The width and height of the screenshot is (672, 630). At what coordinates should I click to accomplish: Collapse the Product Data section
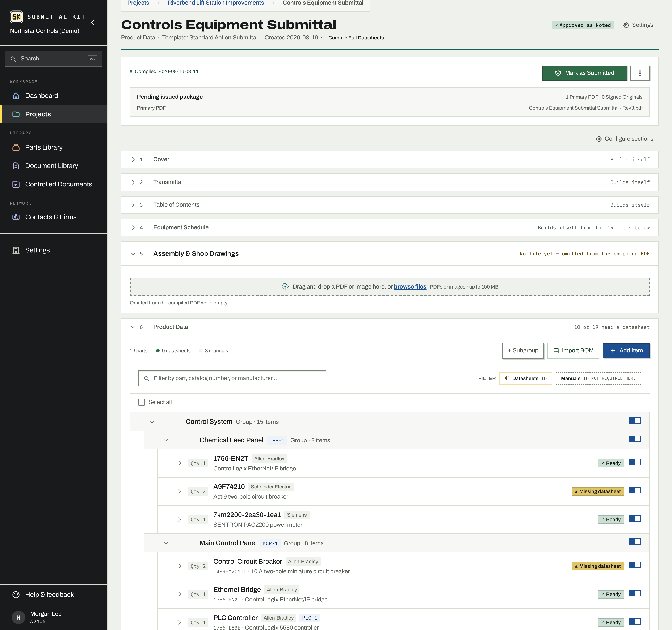133,327
